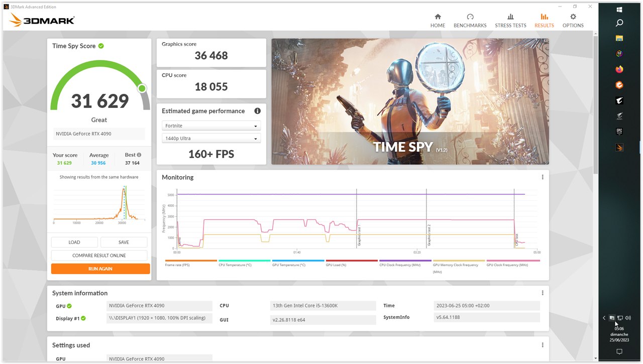
Task: Open the System information options menu
Action: [543, 293]
